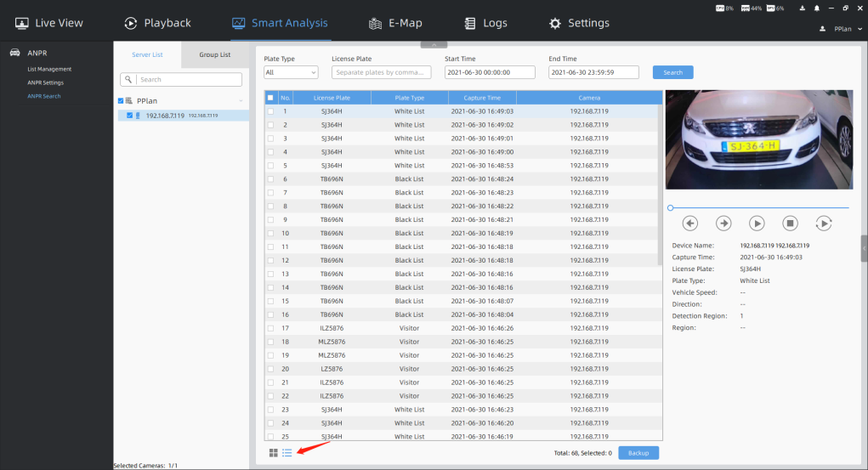Image resolution: width=868 pixels, height=470 pixels.
Task: Switch to the Group List tab
Action: pyautogui.click(x=215, y=54)
